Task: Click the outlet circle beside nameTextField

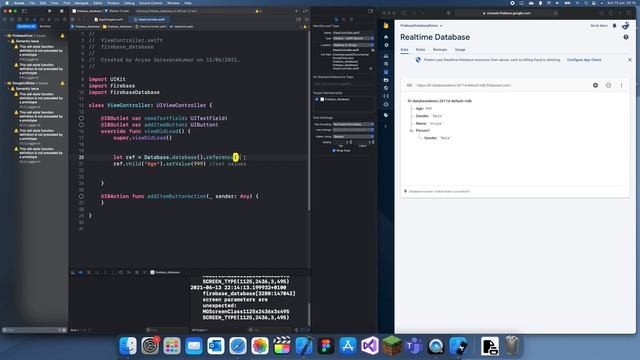Action: pos(81,118)
